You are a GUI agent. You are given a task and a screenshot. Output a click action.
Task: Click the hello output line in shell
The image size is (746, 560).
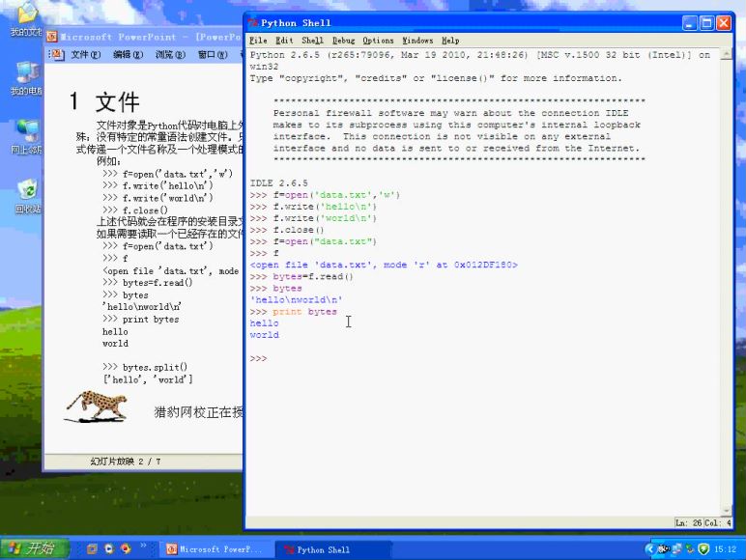tap(264, 323)
